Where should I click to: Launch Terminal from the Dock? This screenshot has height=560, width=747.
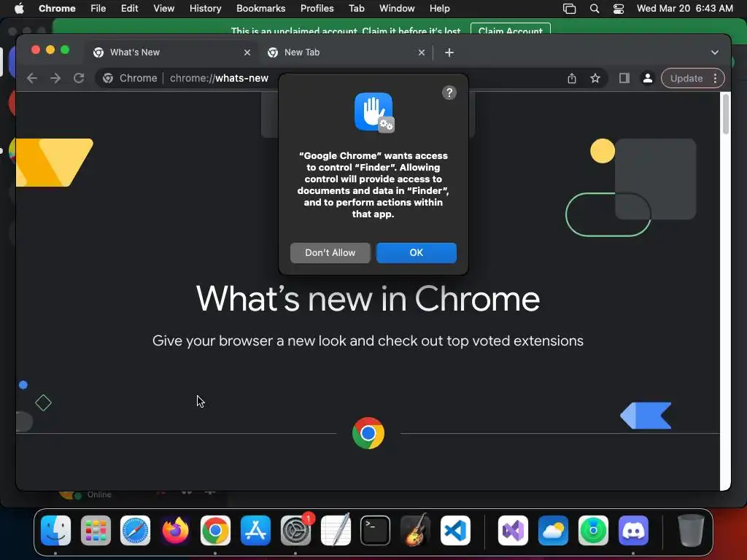(x=376, y=531)
